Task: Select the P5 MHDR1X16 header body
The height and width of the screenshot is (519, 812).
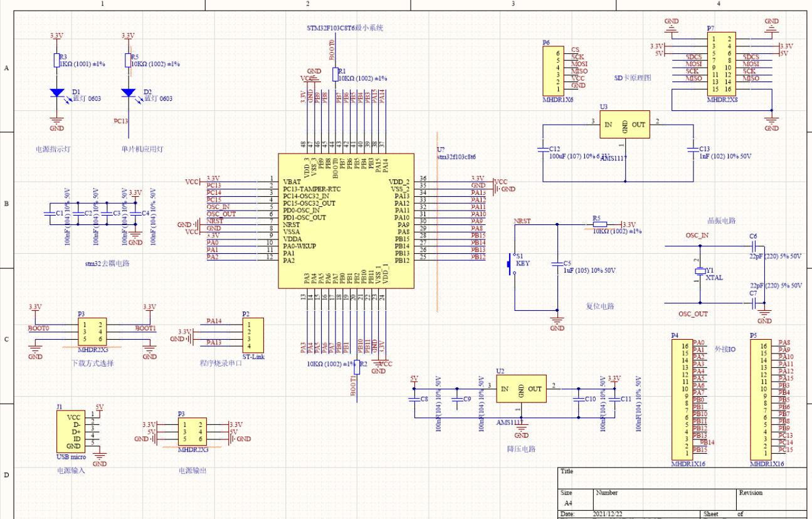Action: 761,399
